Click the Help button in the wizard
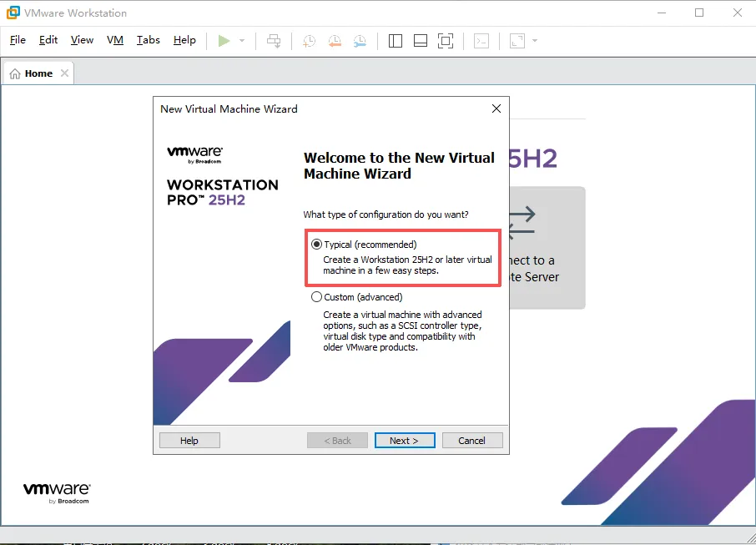Image resolution: width=756 pixels, height=545 pixels. tap(189, 441)
